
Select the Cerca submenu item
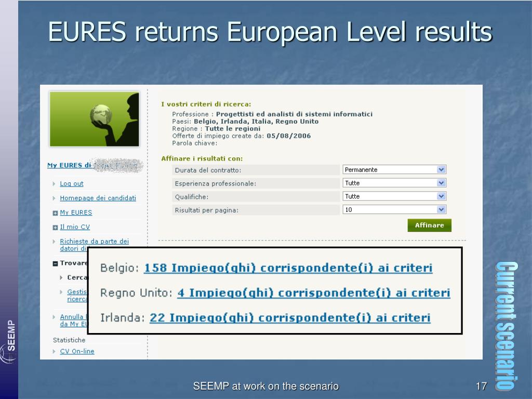(77, 277)
